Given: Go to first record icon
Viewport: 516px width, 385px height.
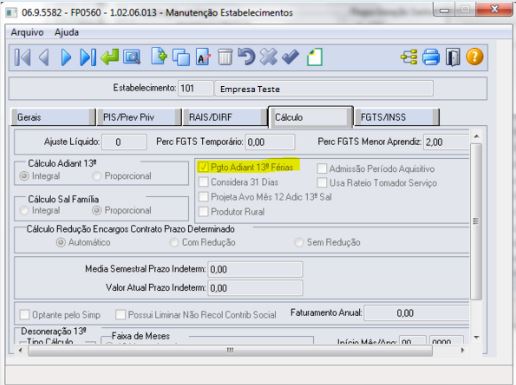Looking at the screenshot, I should [22, 57].
